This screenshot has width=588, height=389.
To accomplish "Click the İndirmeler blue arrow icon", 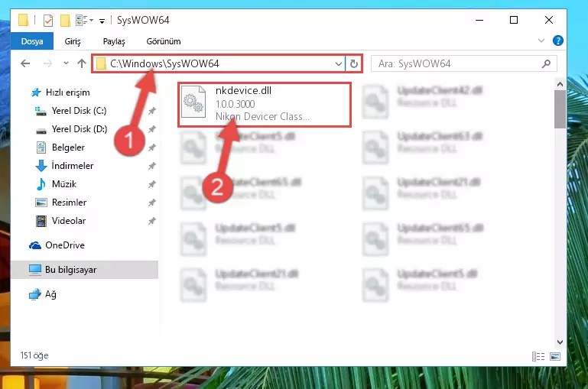I will point(41,166).
